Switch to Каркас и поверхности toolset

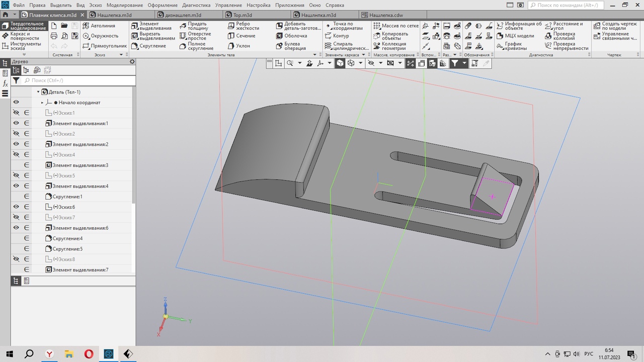pos(23,36)
